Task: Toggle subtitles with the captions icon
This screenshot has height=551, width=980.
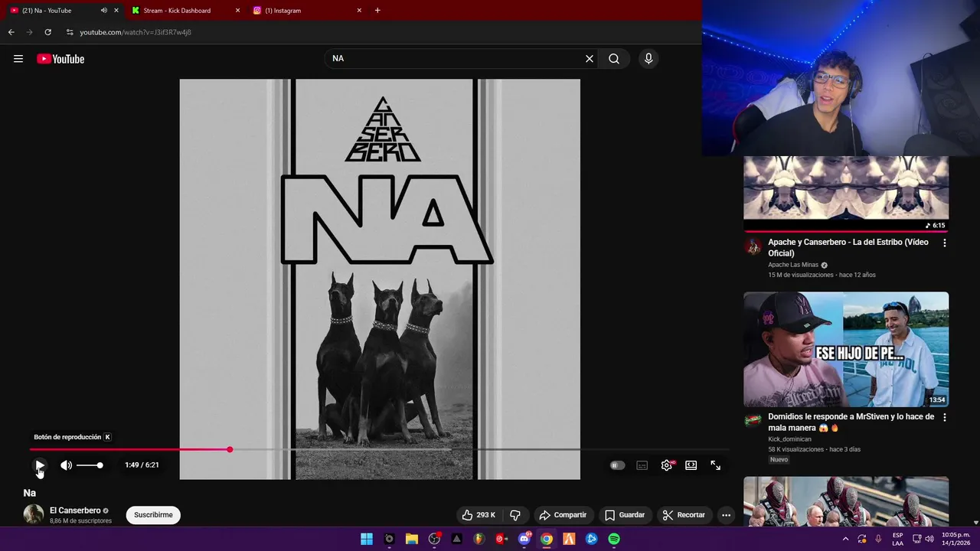Action: point(642,465)
